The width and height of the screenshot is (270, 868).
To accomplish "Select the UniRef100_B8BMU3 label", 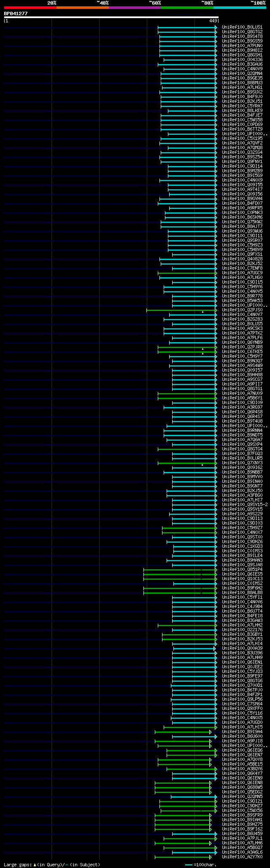I will point(242,83).
